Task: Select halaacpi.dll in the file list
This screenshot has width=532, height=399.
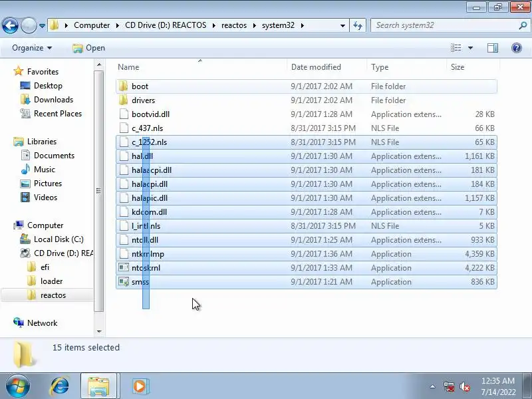Action: click(307, 170)
